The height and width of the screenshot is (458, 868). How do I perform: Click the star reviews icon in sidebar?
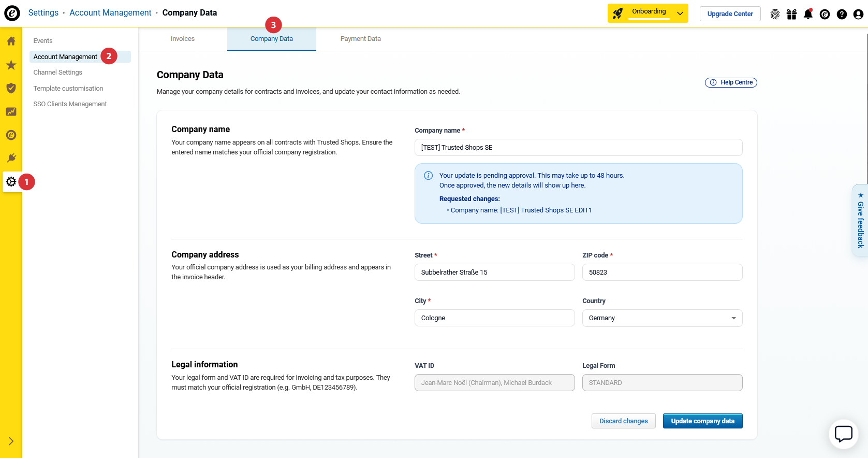[x=11, y=65]
